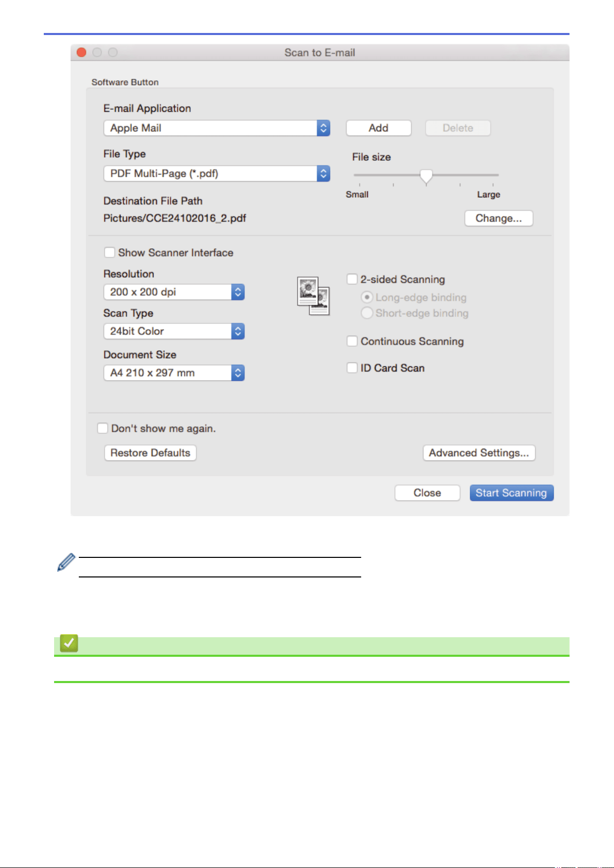Click the greyed-out Delete button
Image resolution: width=614 pixels, height=868 pixels.
[x=458, y=128]
